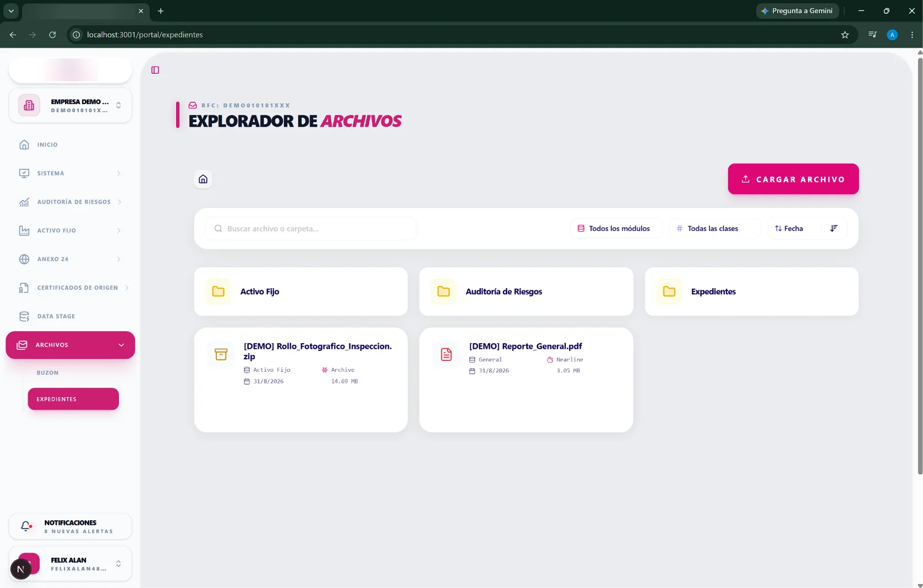Click the Auditoría de Riesgos folder icon
Image resolution: width=923 pixels, height=588 pixels.
pos(444,292)
